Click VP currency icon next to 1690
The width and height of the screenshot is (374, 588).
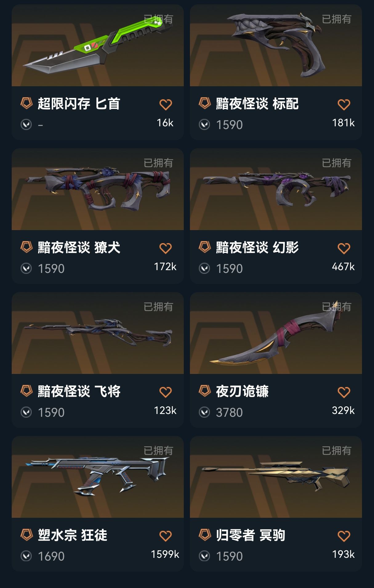point(26,556)
